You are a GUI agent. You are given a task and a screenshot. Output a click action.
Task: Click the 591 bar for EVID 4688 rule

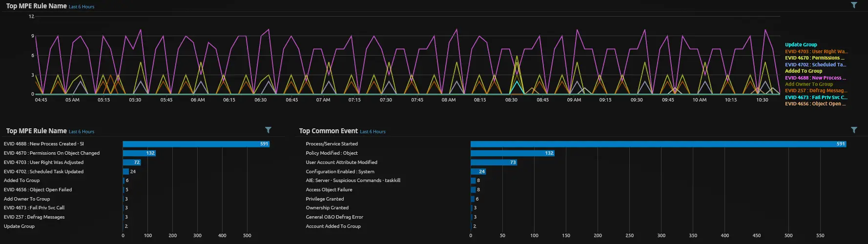point(196,144)
